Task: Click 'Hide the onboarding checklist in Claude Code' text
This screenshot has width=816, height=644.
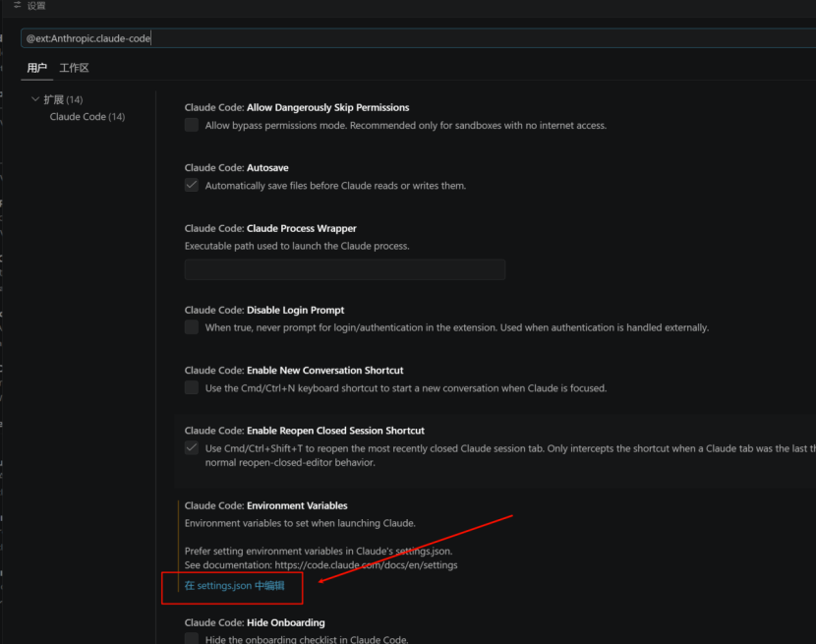Action: click(x=307, y=639)
